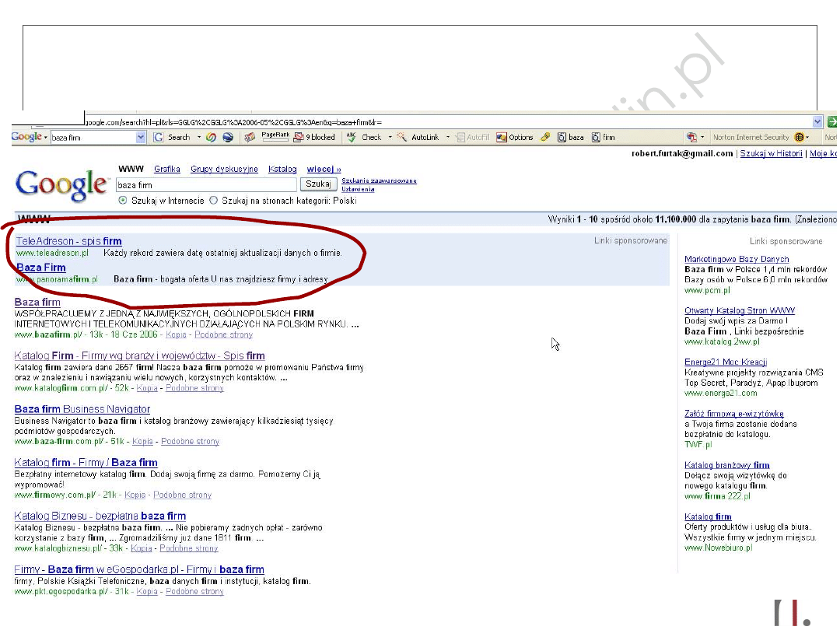Open 'Podobne strony' for www.bazafirm.pl
This screenshot has height=630, width=840.
(x=223, y=334)
